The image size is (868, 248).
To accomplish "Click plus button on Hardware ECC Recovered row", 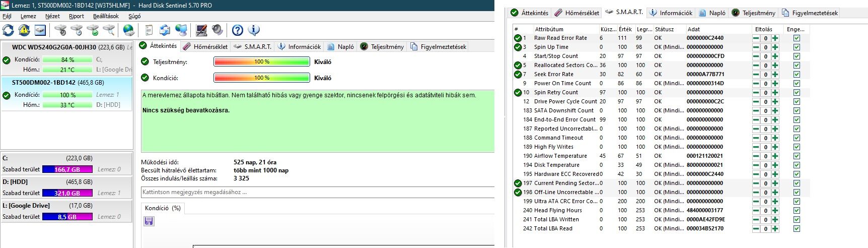I will (x=775, y=174).
